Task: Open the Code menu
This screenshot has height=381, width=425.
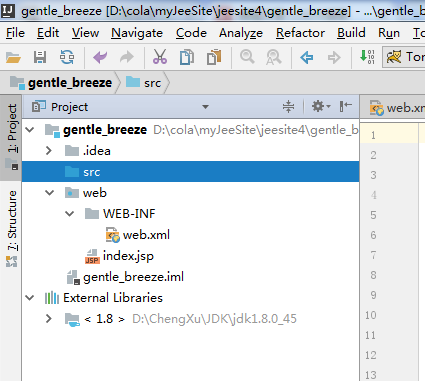Action: click(x=191, y=33)
